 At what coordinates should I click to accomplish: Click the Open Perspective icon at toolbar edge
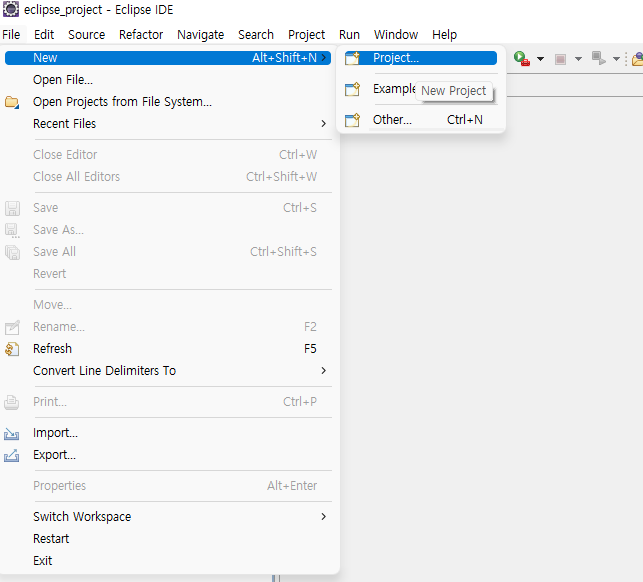[x=638, y=59]
